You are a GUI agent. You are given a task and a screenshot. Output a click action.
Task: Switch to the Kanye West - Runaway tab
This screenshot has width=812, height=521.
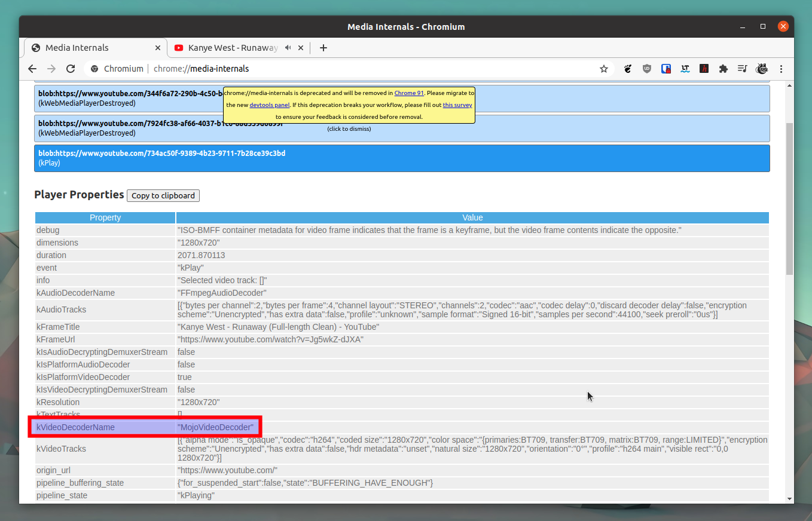point(227,48)
